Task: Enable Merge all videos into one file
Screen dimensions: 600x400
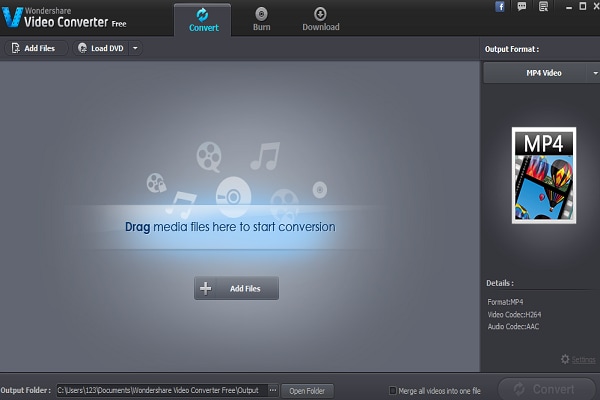Action: pyautogui.click(x=393, y=391)
